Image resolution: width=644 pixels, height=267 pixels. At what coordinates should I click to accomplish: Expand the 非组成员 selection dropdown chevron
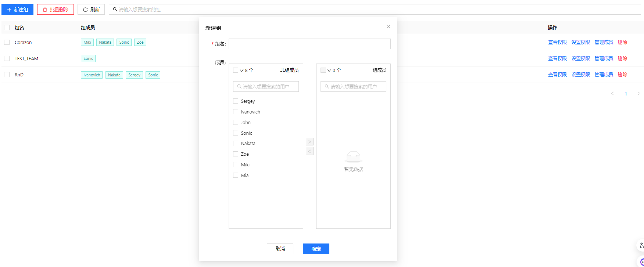click(241, 71)
